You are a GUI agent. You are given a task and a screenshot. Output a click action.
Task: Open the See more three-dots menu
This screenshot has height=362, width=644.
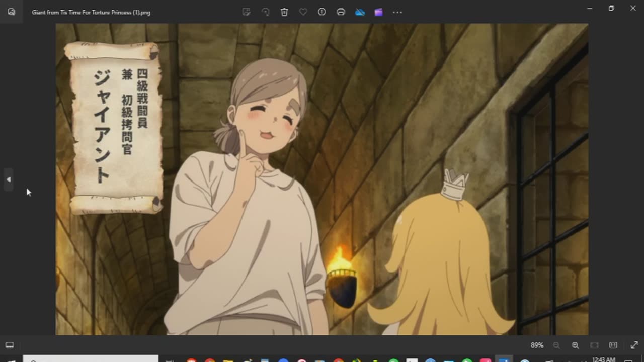tap(397, 12)
